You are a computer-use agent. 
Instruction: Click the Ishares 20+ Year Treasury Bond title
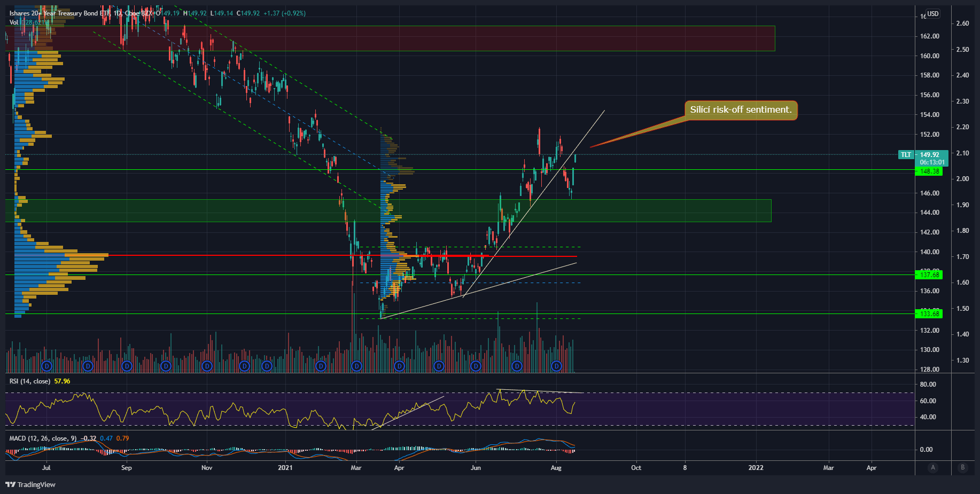pyautogui.click(x=59, y=13)
